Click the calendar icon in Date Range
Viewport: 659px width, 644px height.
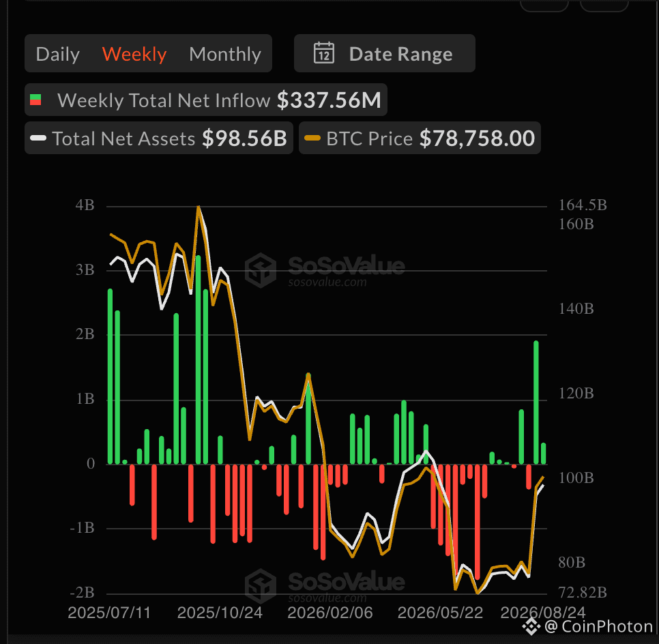pyautogui.click(x=324, y=53)
